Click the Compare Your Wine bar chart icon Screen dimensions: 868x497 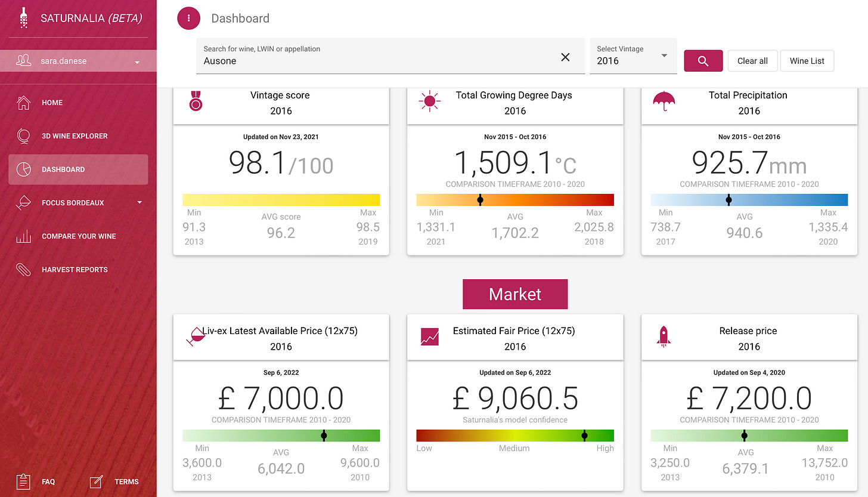pyautogui.click(x=23, y=236)
